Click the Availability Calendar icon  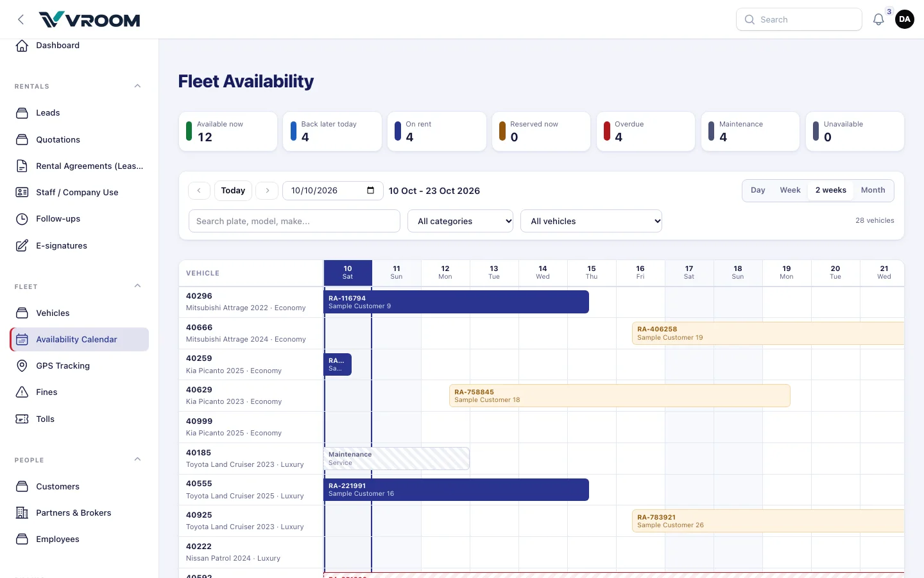point(22,340)
